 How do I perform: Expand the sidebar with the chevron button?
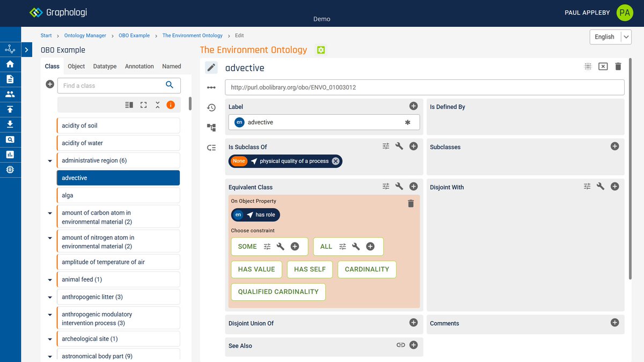[27, 50]
